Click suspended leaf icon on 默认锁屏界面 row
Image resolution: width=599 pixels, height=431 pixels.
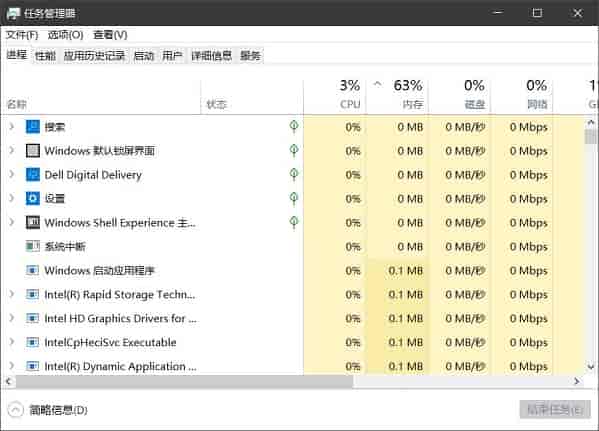[x=294, y=150]
